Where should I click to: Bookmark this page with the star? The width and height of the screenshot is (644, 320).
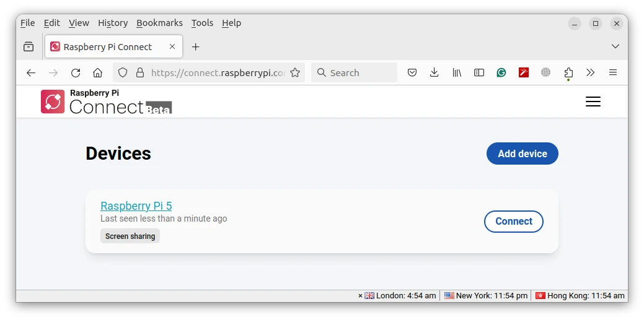tap(295, 73)
